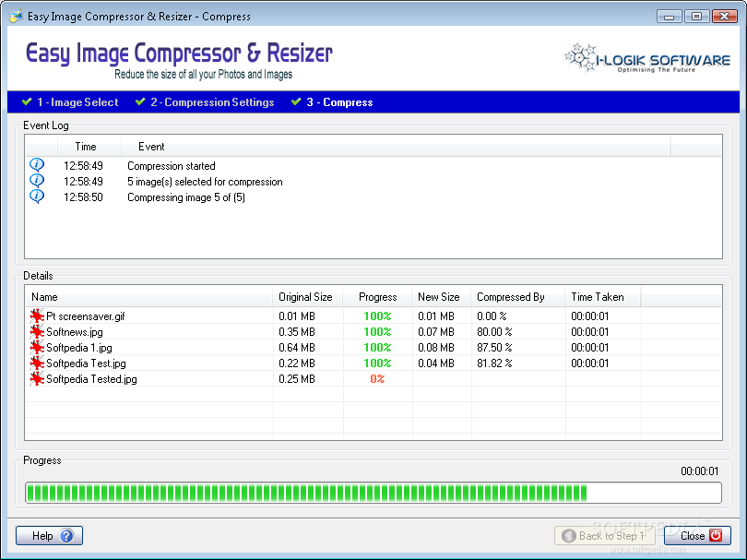Click the 'Softnews.jpg' file name
747x560 pixels.
[x=75, y=332]
